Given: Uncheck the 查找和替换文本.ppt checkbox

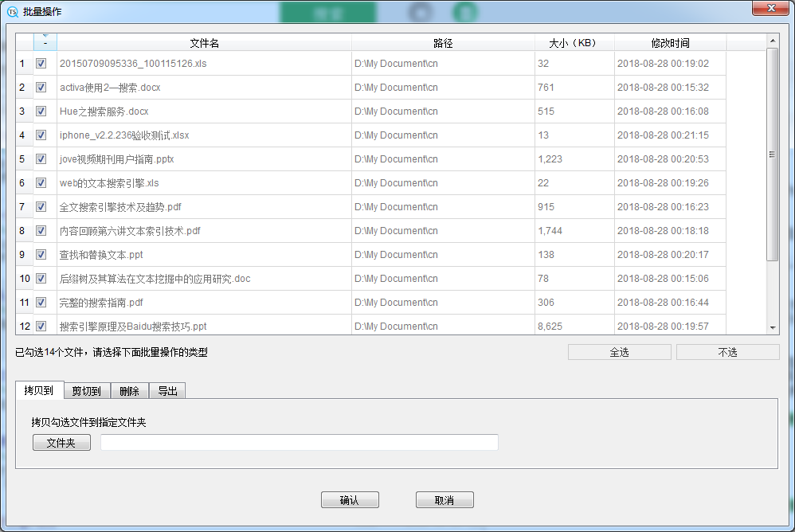Looking at the screenshot, I should point(41,255).
